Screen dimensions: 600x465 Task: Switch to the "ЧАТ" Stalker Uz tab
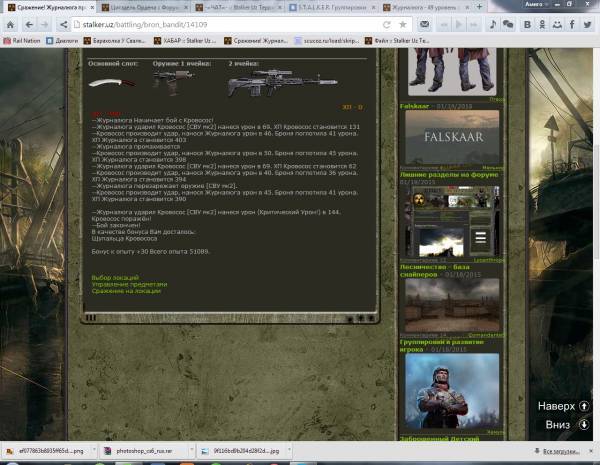coord(237,7)
